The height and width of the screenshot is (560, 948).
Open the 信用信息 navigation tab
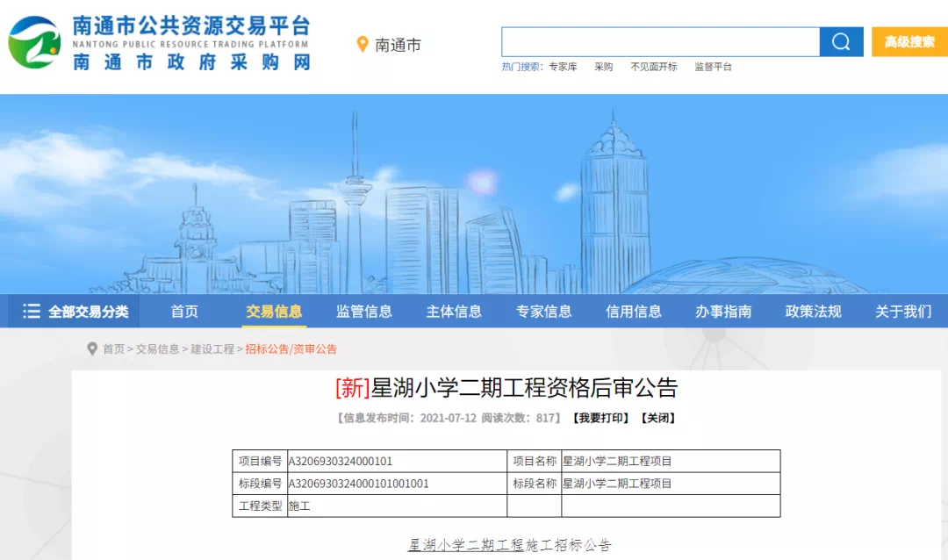click(633, 312)
